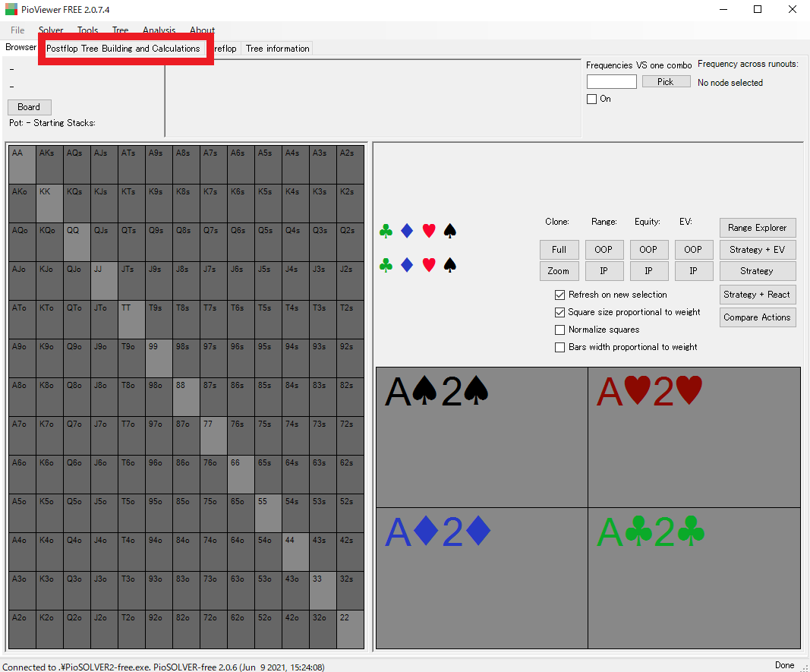This screenshot has width=810, height=672.
Task: Click the black spade icon in the bottom suit row
Action: click(449, 265)
